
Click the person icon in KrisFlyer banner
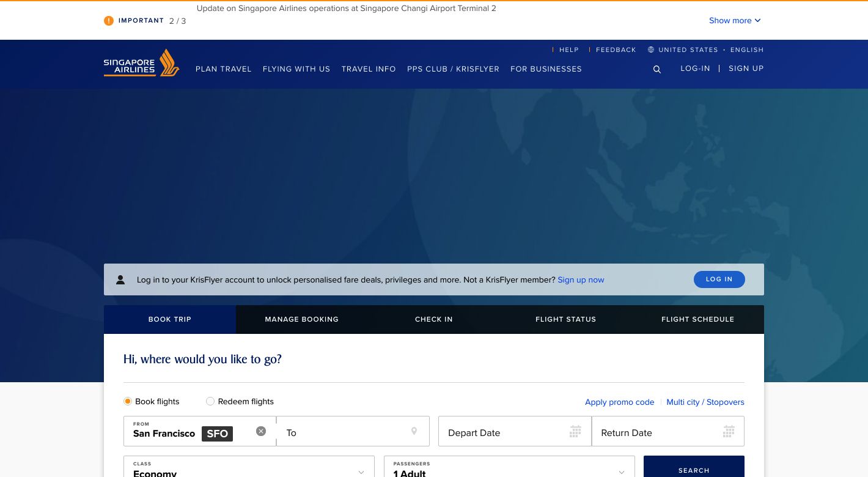point(120,279)
